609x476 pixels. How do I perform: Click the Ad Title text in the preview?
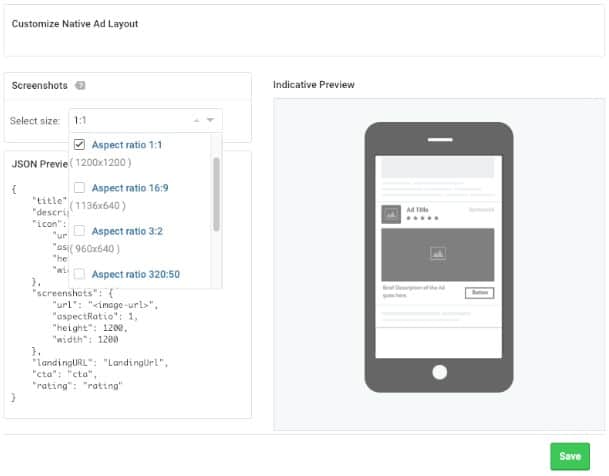(417, 209)
